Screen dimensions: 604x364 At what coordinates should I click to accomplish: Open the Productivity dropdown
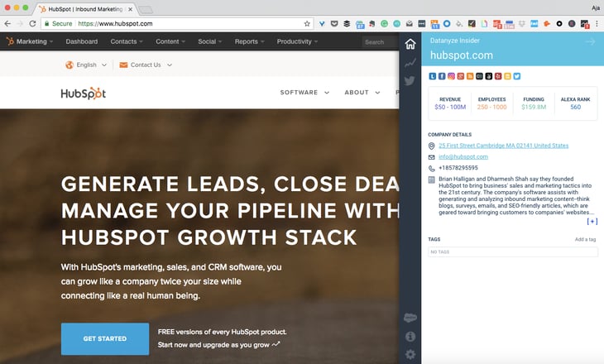pyautogui.click(x=297, y=41)
